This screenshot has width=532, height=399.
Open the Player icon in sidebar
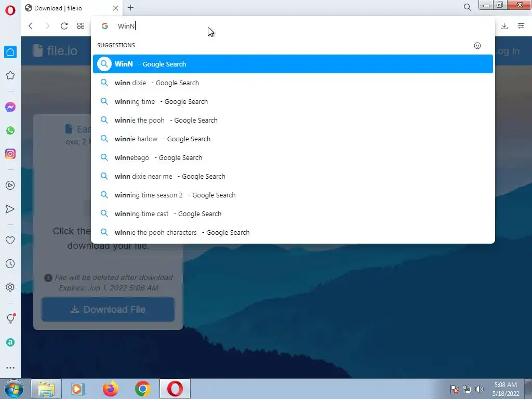10,185
